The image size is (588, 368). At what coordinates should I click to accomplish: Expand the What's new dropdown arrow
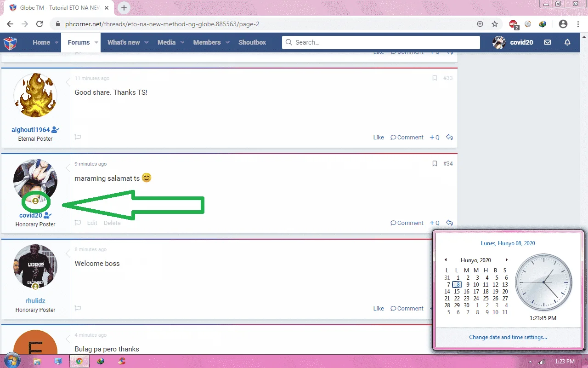point(147,42)
